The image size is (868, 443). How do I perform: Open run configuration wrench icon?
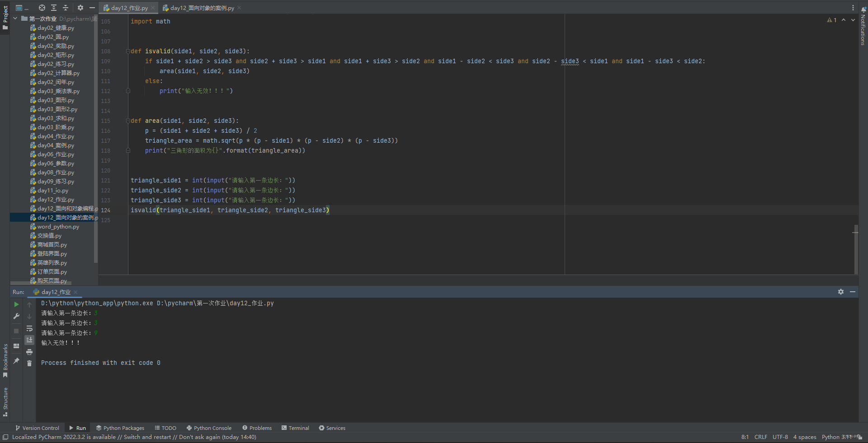coord(16,316)
